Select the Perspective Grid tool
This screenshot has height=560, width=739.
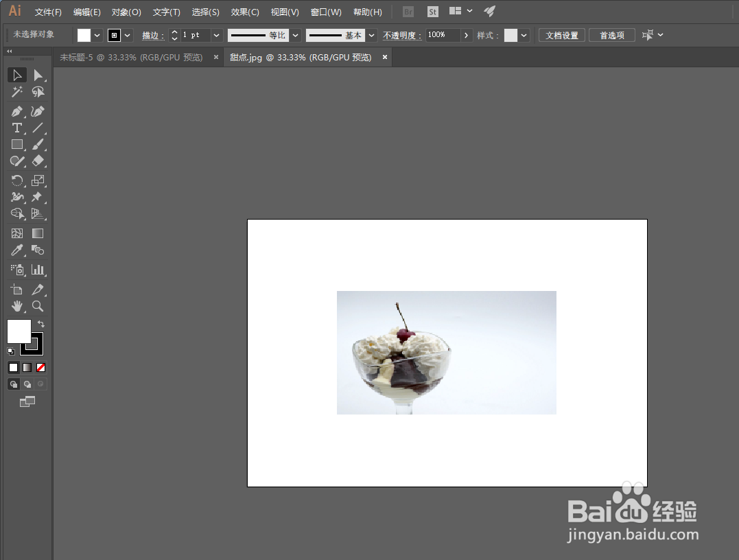(38, 214)
